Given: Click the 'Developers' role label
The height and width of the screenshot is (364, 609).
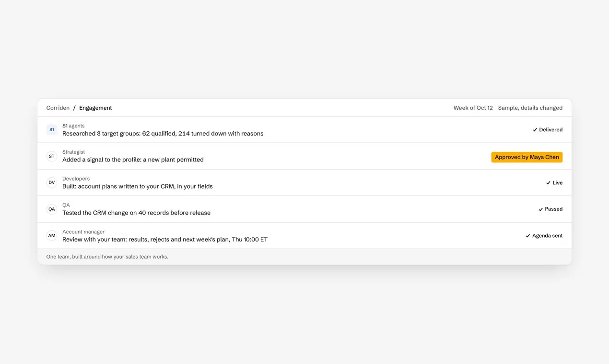Looking at the screenshot, I should (76, 179).
